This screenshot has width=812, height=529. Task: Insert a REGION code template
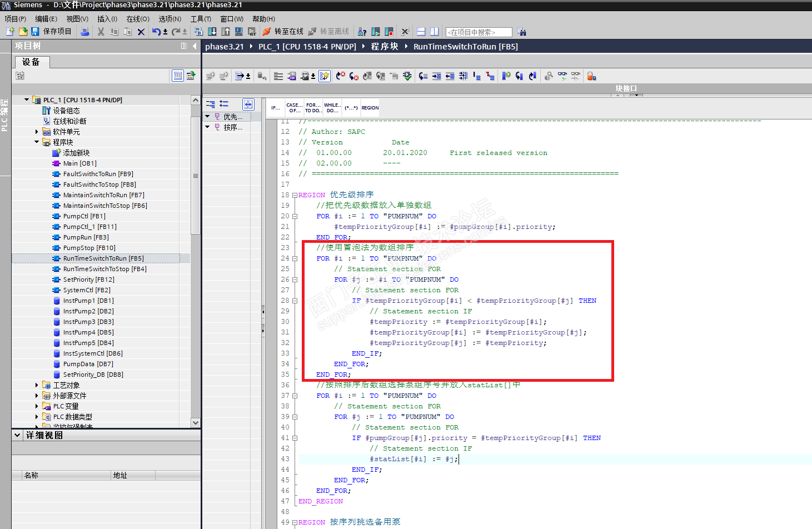pyautogui.click(x=370, y=108)
